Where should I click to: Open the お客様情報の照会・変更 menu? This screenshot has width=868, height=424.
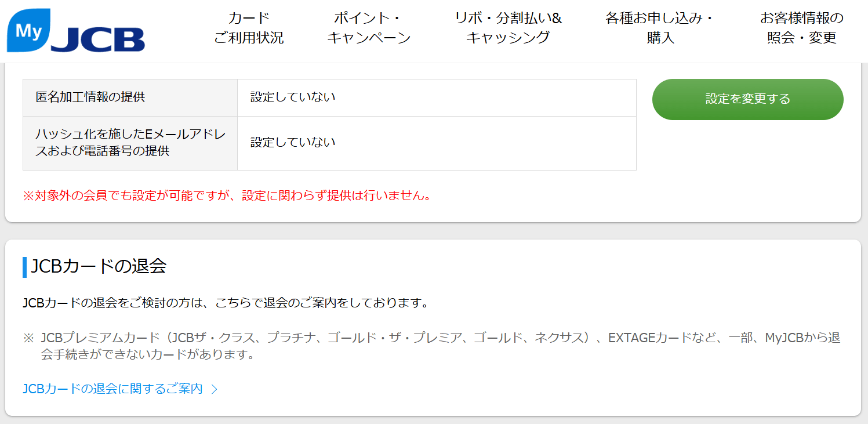(x=802, y=28)
